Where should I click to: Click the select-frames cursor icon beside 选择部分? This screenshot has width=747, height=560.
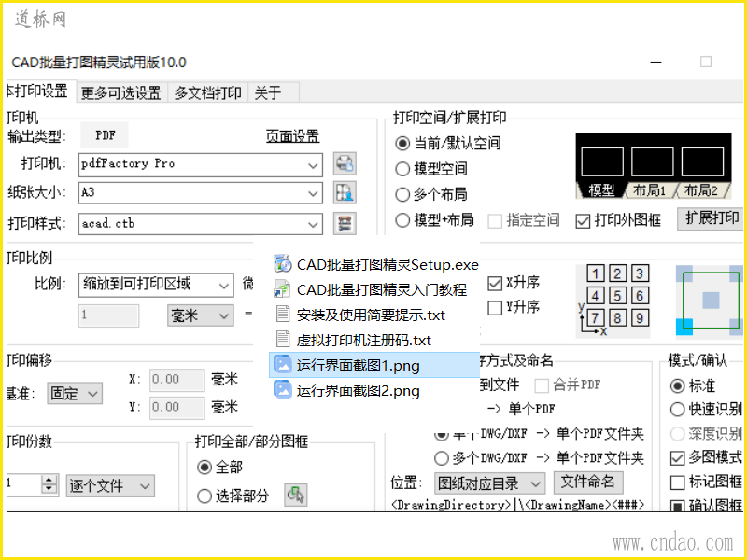tap(295, 496)
